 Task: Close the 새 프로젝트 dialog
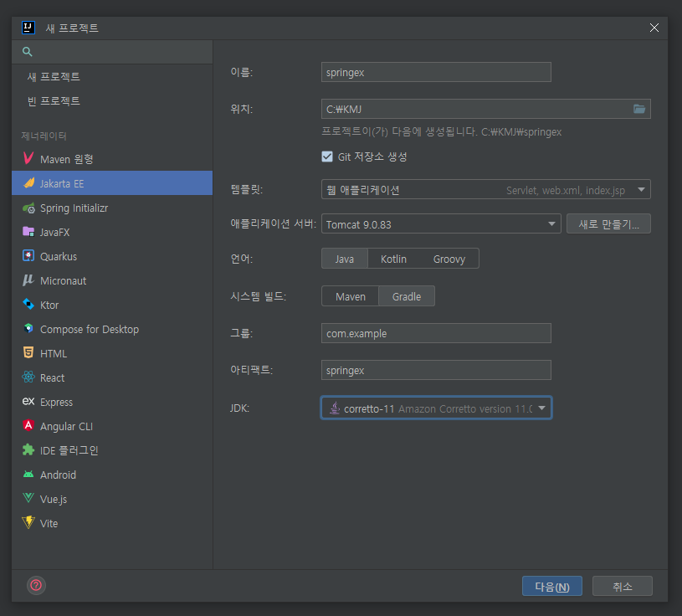(654, 28)
